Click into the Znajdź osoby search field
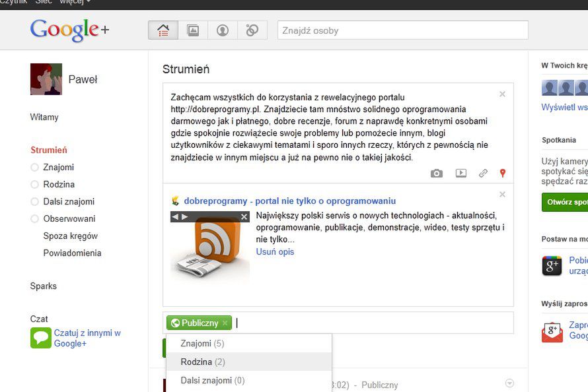The image size is (588, 392). coord(403,30)
